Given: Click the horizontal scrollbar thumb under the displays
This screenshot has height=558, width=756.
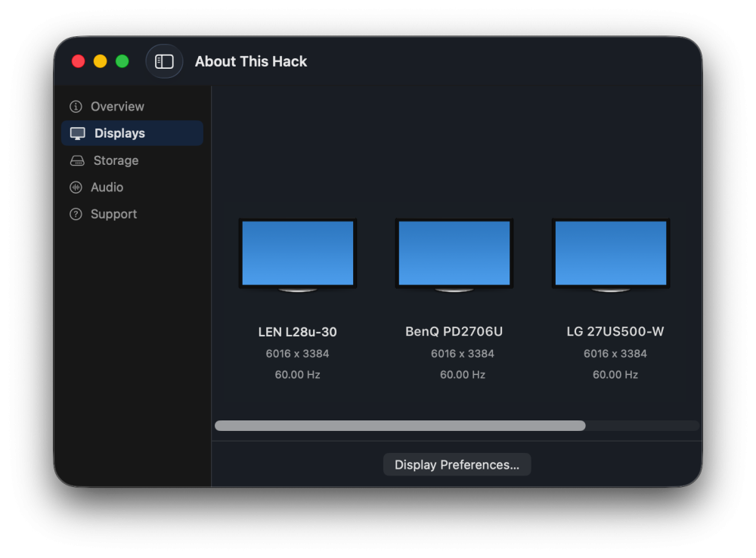Looking at the screenshot, I should (x=400, y=426).
